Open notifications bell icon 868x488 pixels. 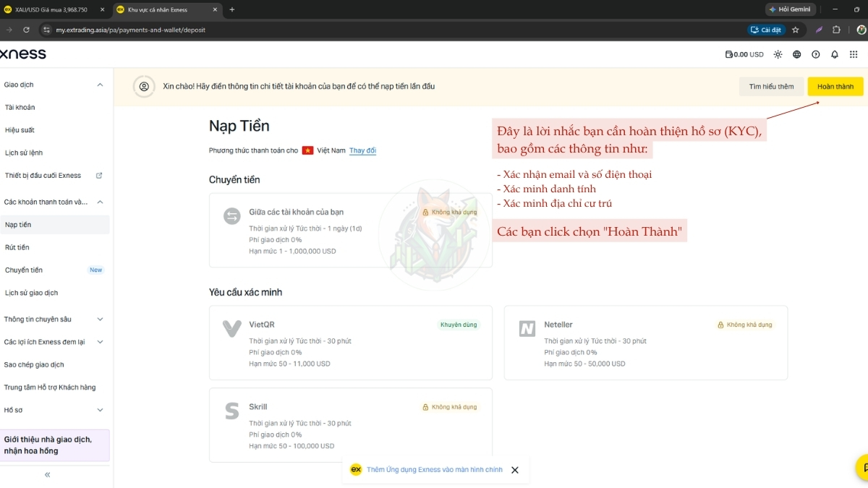point(835,54)
